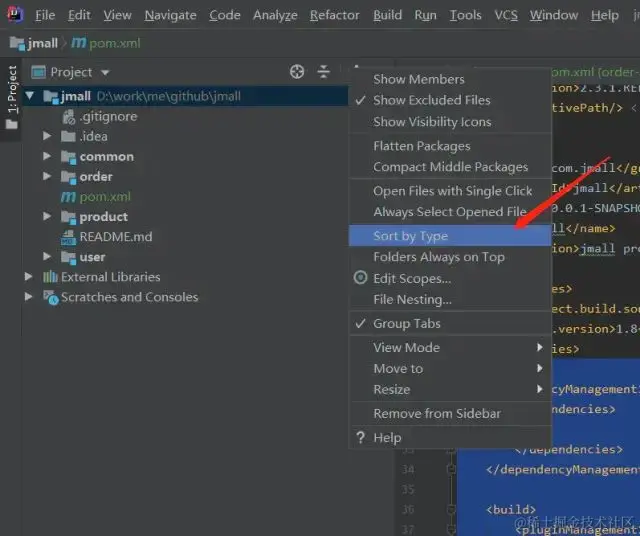Open the Refactor menu
This screenshot has width=640, height=536.
tap(335, 15)
